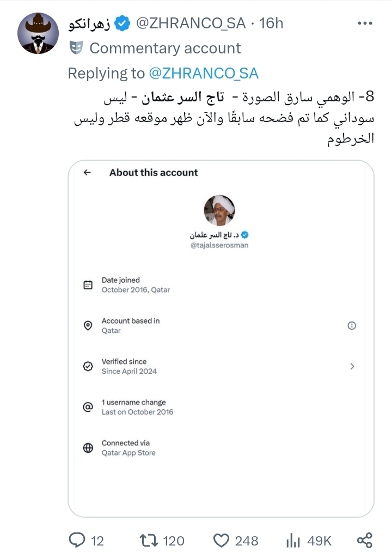Click the blue verified badge next to the author name
The image size is (392, 552).
(x=123, y=23)
